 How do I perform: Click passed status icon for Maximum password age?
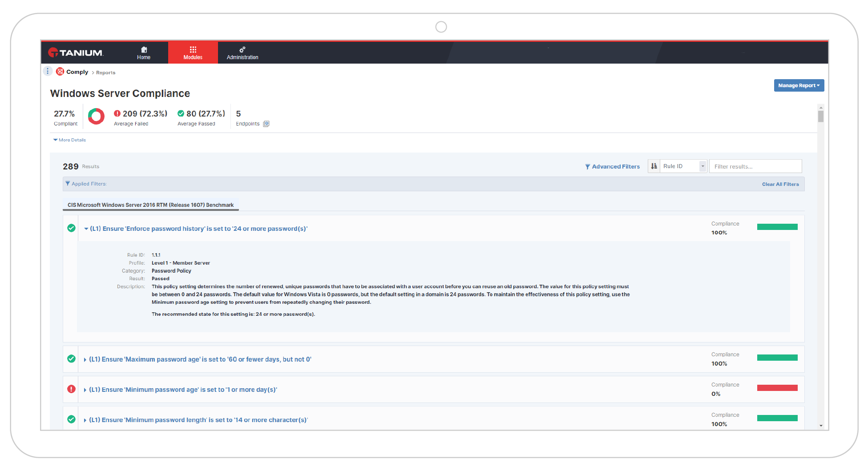pyautogui.click(x=71, y=359)
